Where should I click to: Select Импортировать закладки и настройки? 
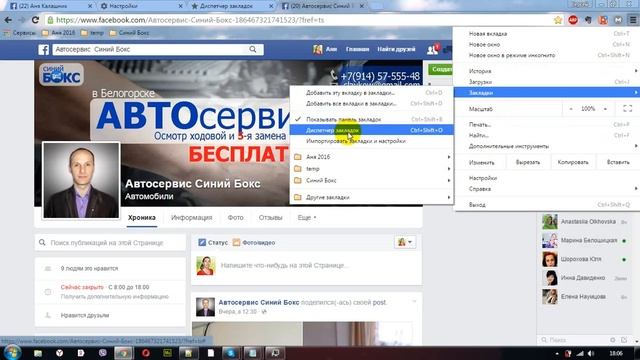371,141
